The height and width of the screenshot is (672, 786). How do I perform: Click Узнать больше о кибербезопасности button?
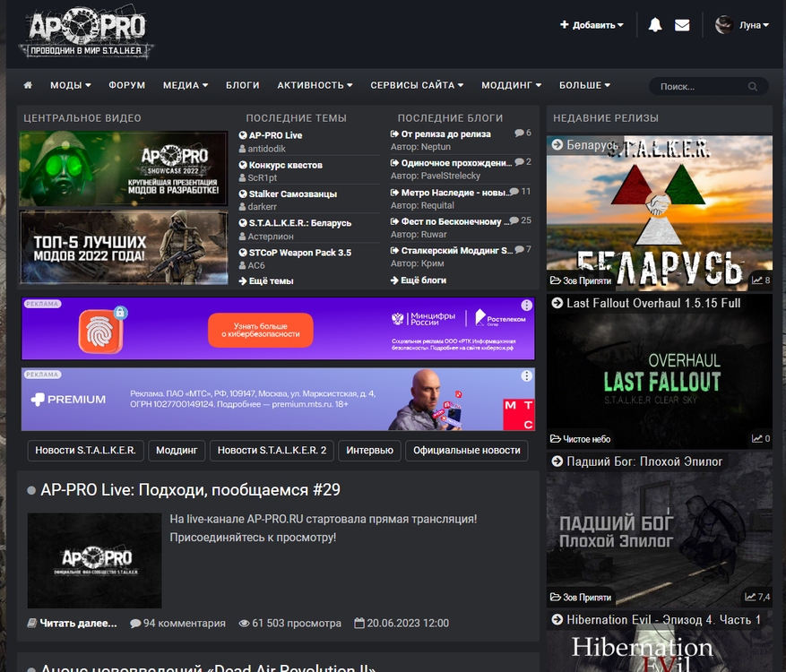pyautogui.click(x=261, y=330)
